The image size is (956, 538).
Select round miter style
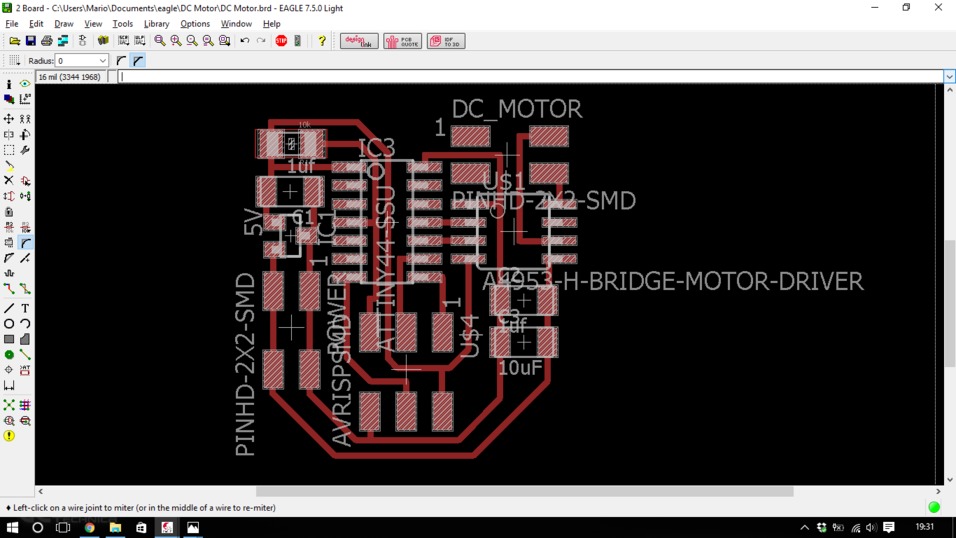(x=121, y=60)
